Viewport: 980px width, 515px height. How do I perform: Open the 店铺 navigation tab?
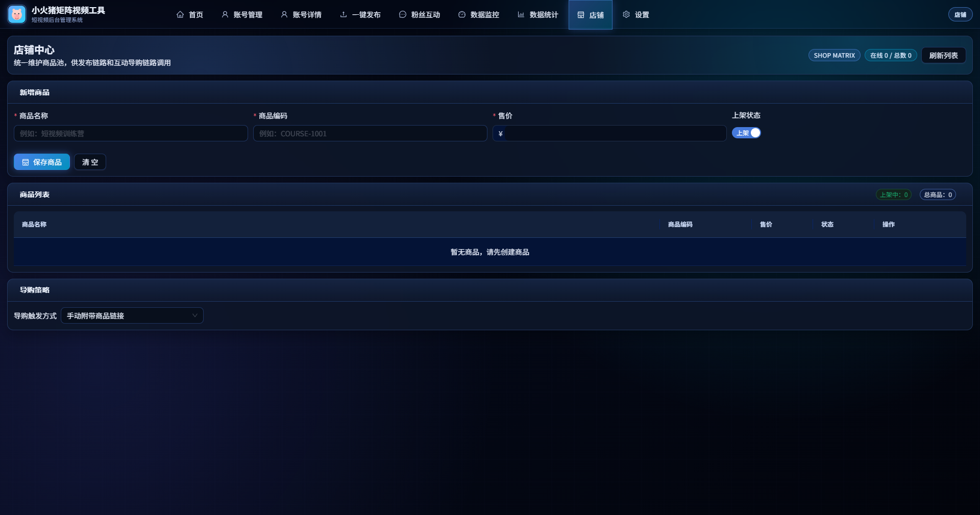pos(591,15)
